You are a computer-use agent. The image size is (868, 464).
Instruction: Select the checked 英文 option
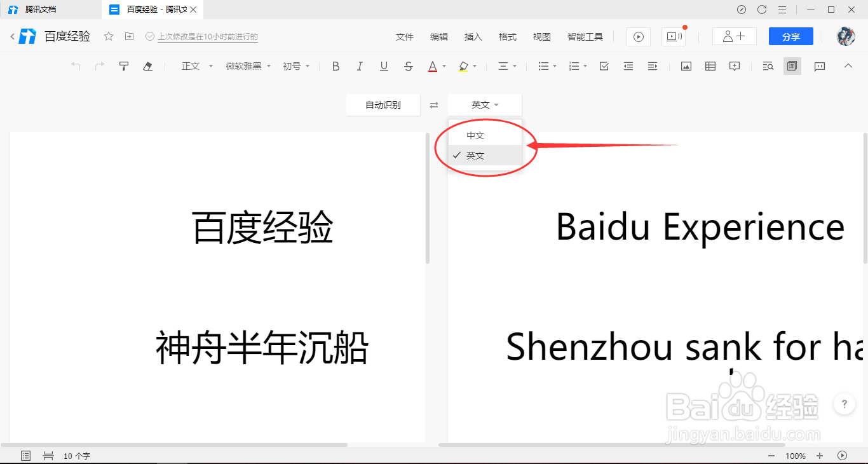pyautogui.click(x=485, y=155)
